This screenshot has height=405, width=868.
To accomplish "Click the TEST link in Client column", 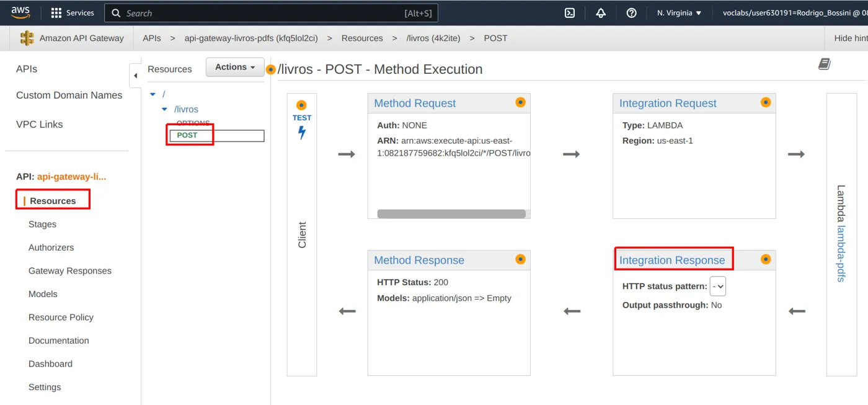I will coord(302,118).
